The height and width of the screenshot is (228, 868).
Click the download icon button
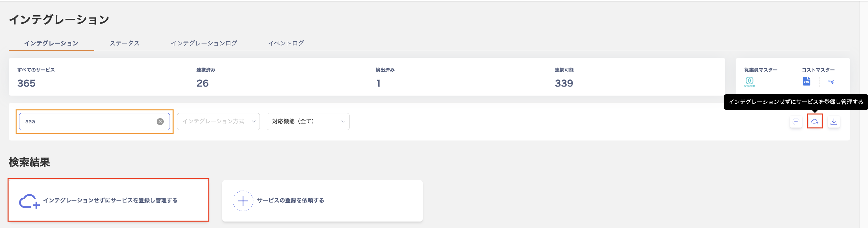tap(834, 121)
